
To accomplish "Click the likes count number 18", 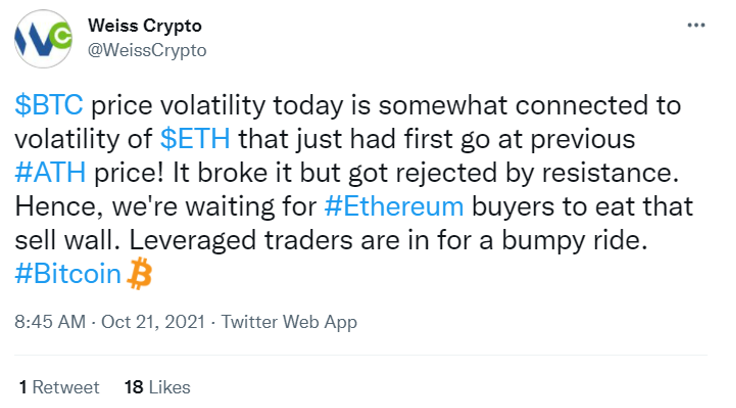I will (x=134, y=387).
